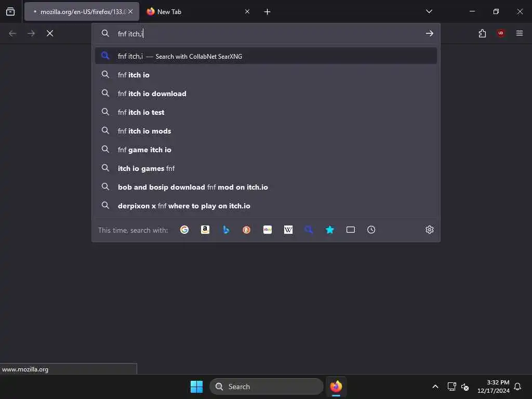Search bookmarks using the star icon
This screenshot has width=532, height=399.
tap(330, 230)
